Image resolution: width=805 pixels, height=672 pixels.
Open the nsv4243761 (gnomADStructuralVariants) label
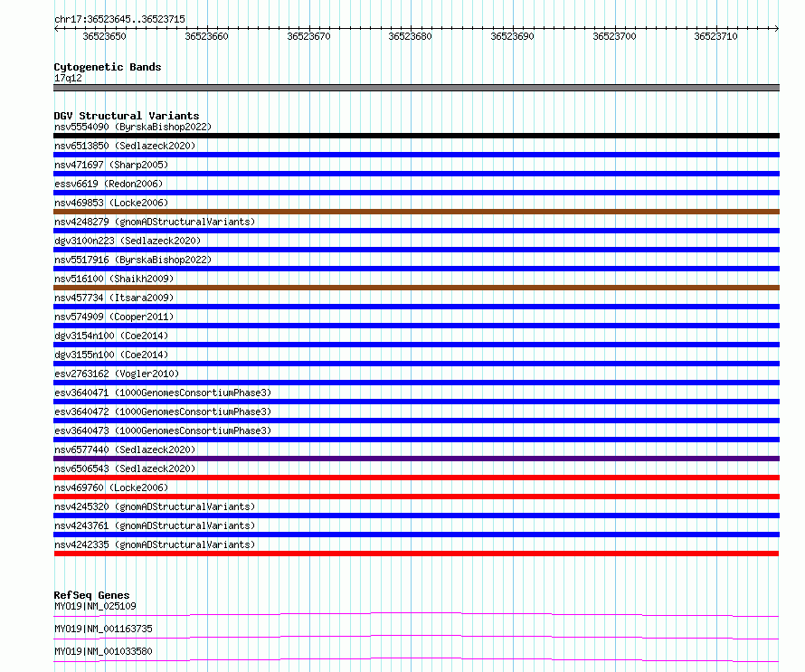click(155, 525)
